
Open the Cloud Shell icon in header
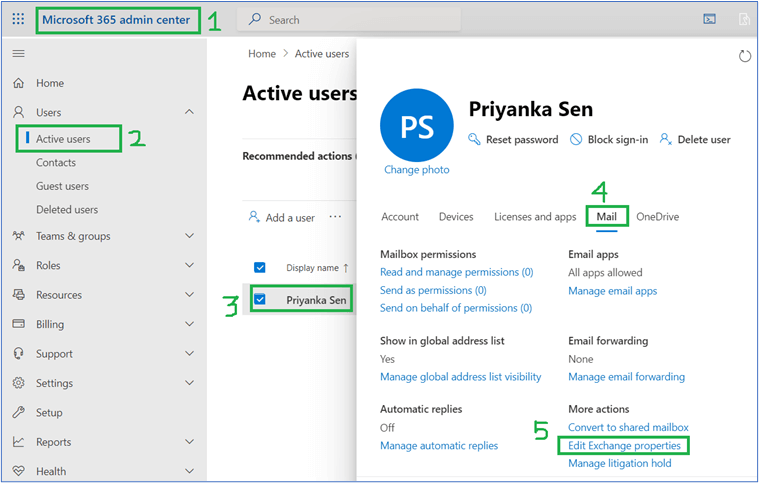click(709, 19)
